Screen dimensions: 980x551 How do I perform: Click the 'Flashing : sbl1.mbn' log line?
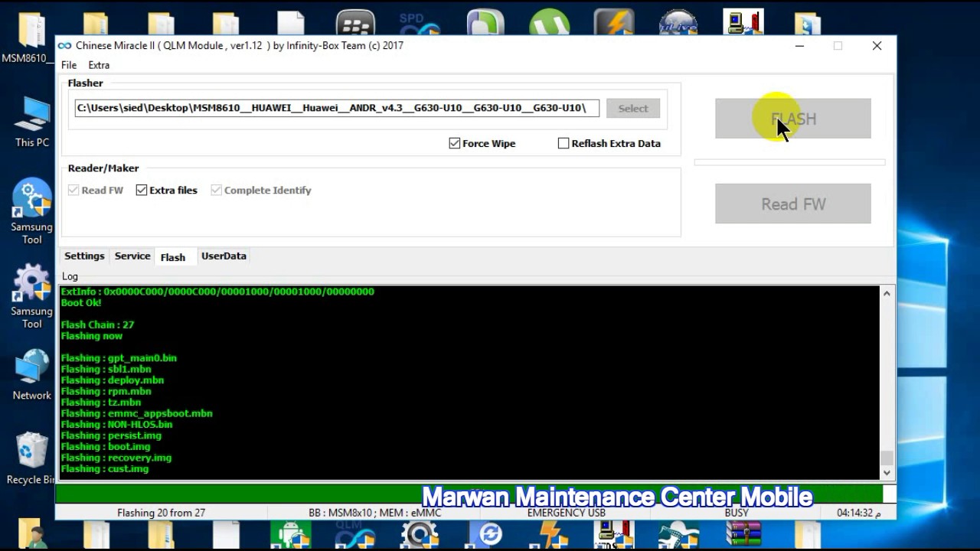[106, 369]
